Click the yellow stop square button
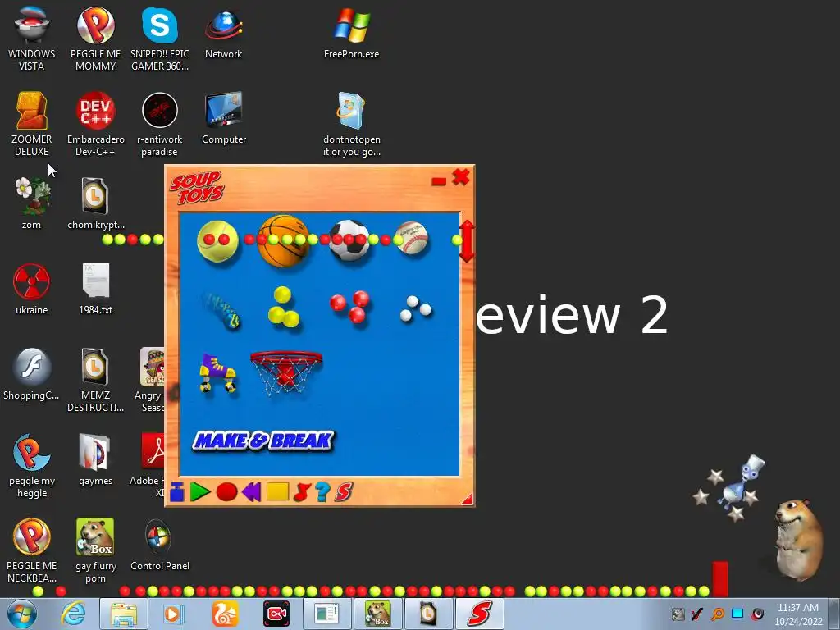The width and height of the screenshot is (840, 630). [277, 492]
